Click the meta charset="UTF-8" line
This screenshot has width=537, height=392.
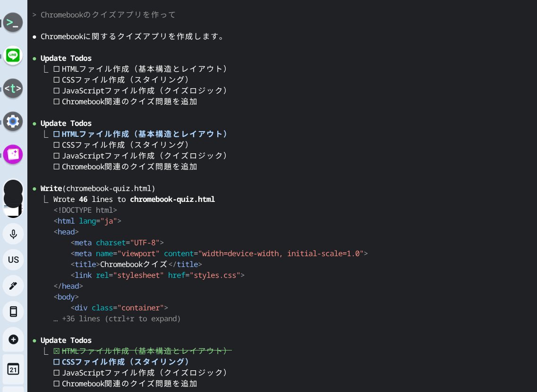[117, 243]
